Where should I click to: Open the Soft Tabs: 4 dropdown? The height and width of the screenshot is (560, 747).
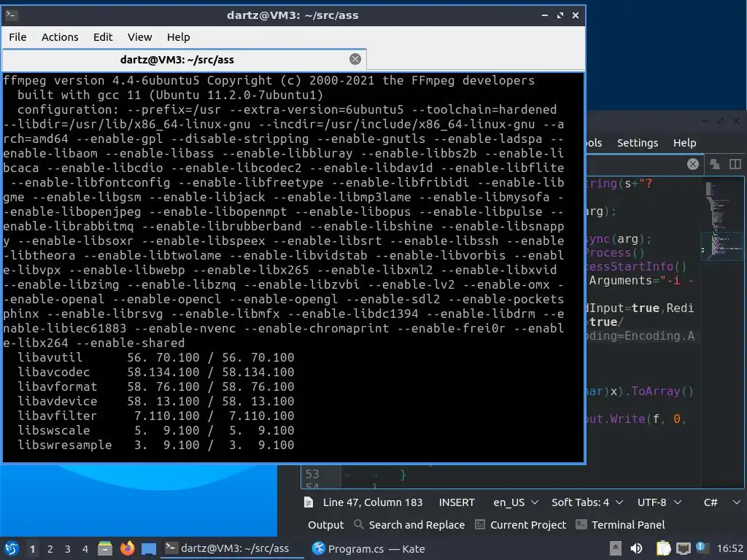click(587, 502)
